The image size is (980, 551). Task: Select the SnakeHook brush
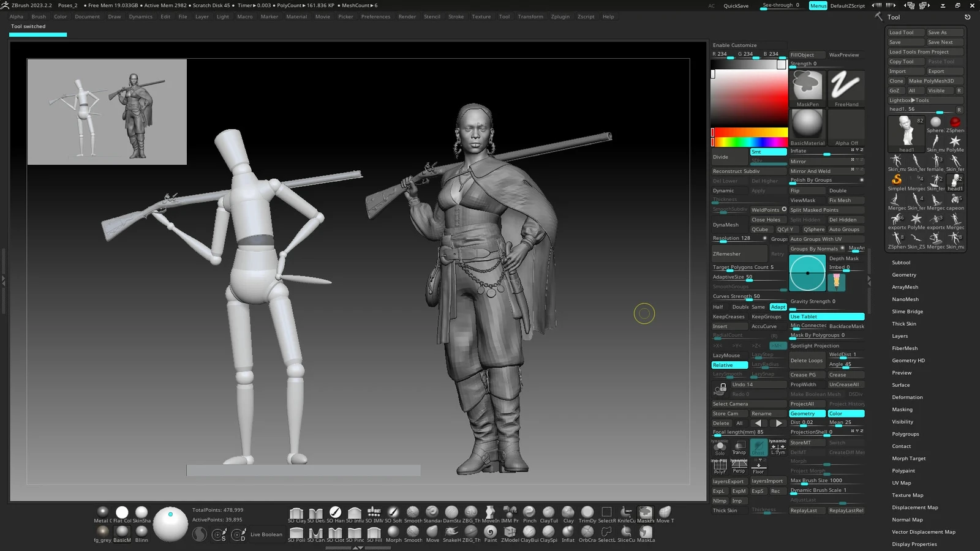point(451,532)
